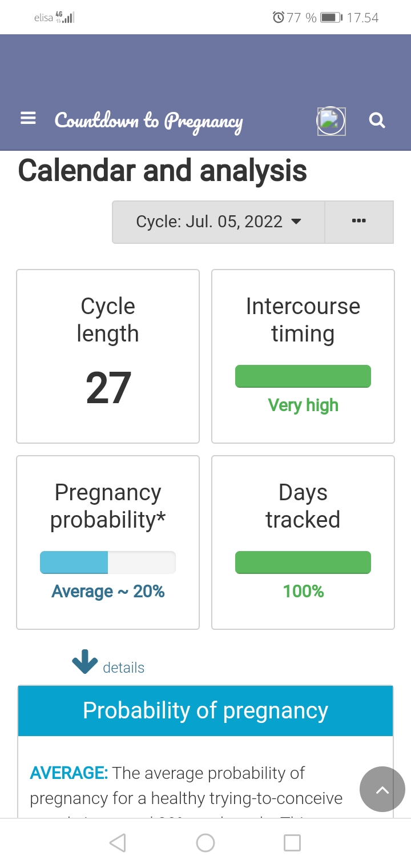Select the Cycle length card
This screenshot has width=411, height=868.
pos(108,356)
